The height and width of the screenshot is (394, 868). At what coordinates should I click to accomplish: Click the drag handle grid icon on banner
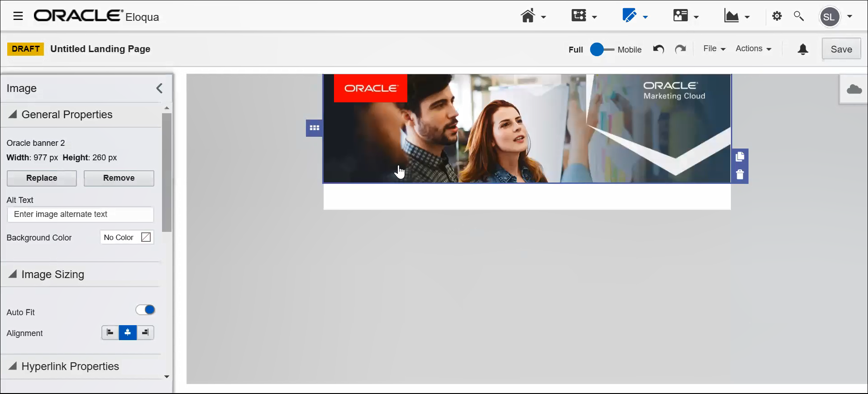coord(315,128)
